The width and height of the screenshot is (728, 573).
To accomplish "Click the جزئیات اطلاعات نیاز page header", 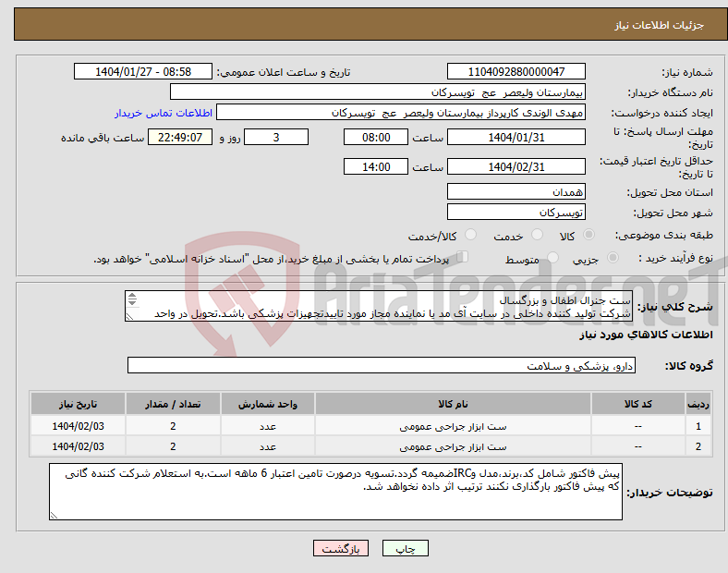I will [x=659, y=25].
